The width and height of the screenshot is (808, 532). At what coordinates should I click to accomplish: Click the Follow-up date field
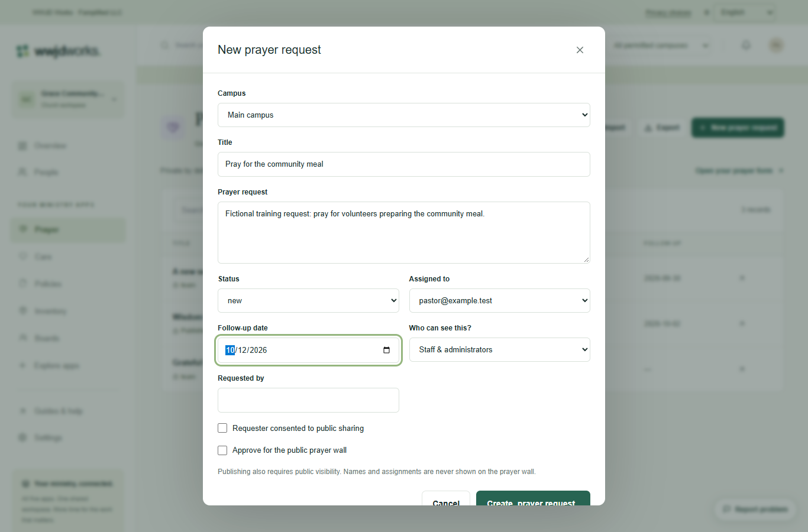[308, 350]
